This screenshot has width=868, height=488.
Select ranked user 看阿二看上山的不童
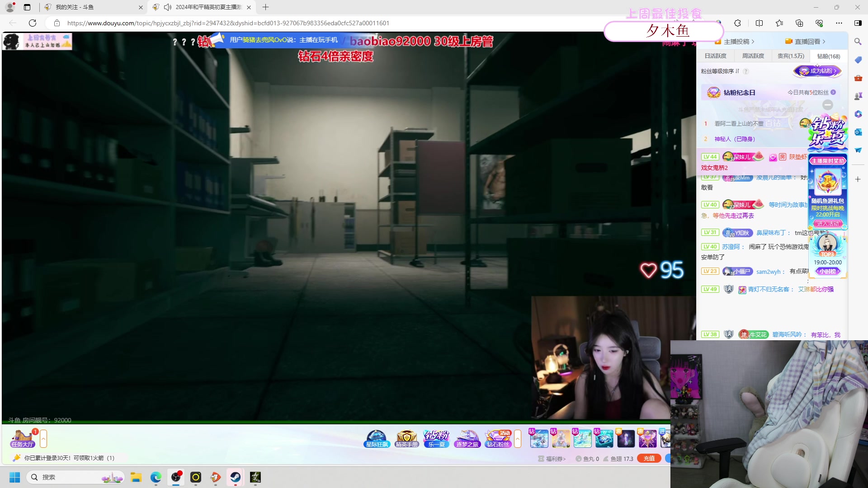pyautogui.click(x=739, y=123)
